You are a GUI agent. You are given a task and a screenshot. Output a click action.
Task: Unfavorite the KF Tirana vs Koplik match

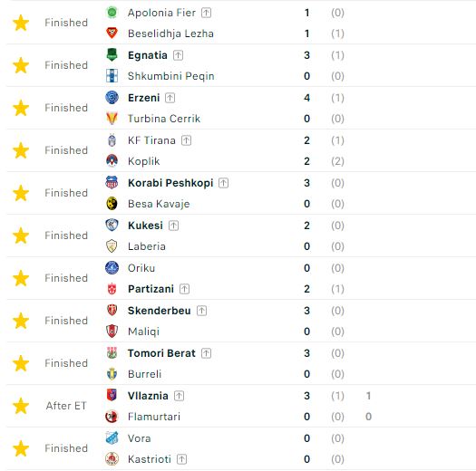(x=21, y=150)
